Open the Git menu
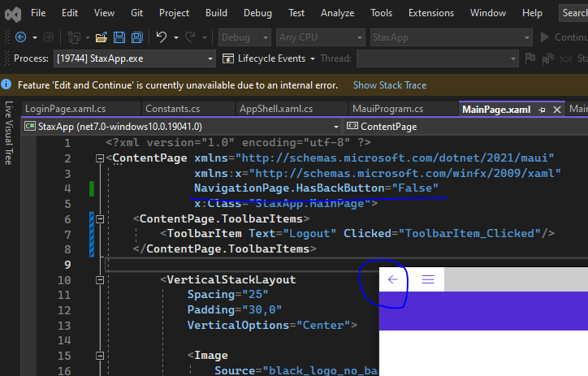This screenshot has width=588, height=376. point(137,13)
